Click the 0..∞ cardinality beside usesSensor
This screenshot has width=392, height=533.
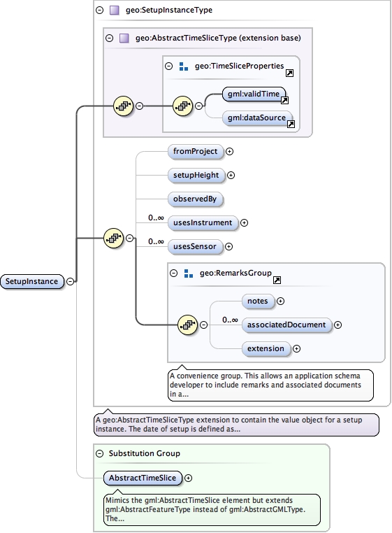(x=156, y=242)
